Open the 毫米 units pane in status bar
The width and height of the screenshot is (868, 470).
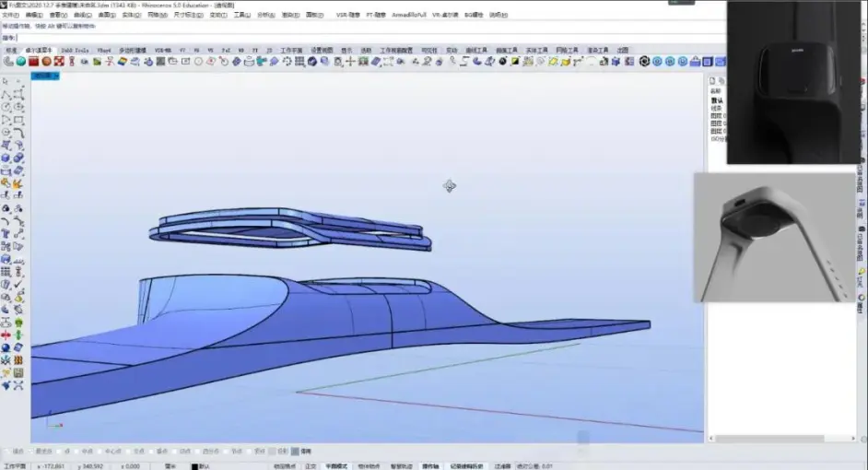[x=170, y=466]
